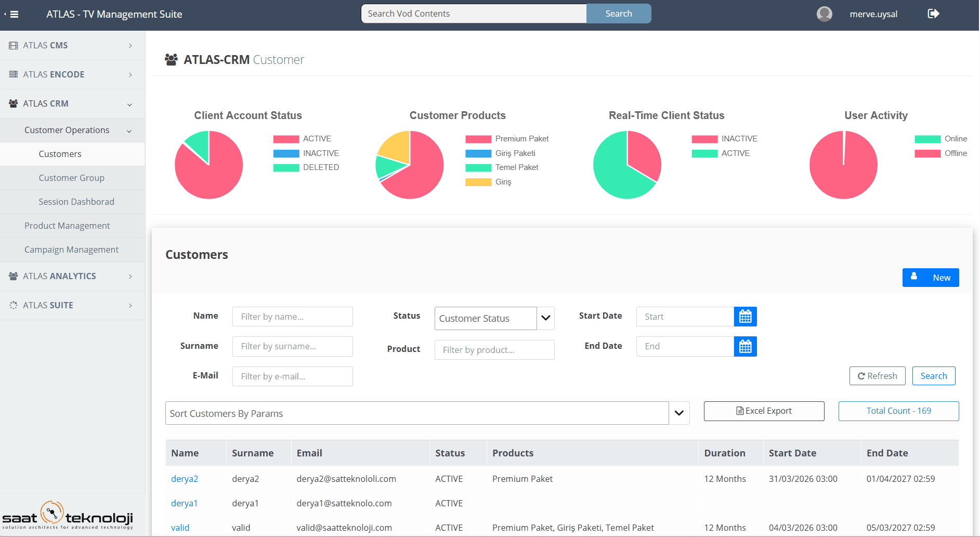Viewport: 980px width, 537px height.
Task: Click the user avatar image
Action: click(824, 14)
